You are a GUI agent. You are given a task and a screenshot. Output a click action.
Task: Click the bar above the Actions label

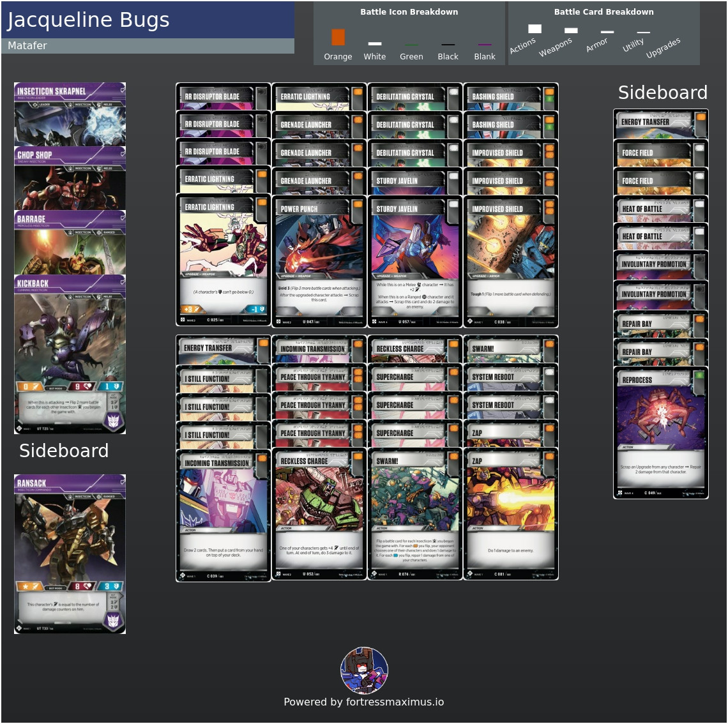pos(535,29)
